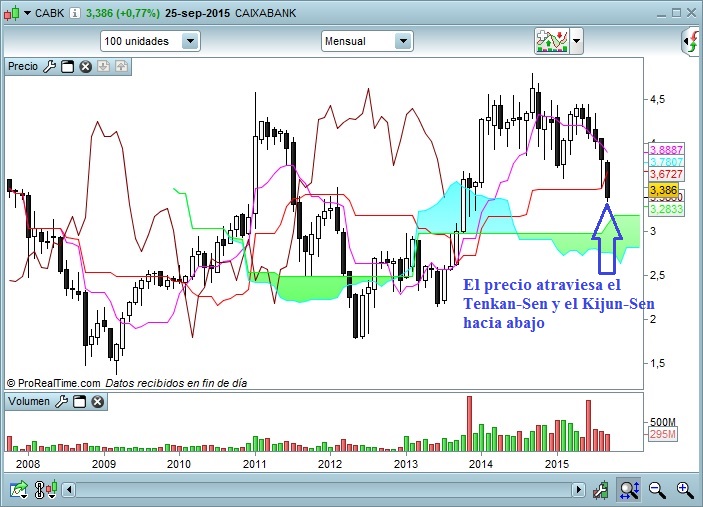Move the Precio panel down
The width and height of the screenshot is (703, 507).
pos(104,67)
